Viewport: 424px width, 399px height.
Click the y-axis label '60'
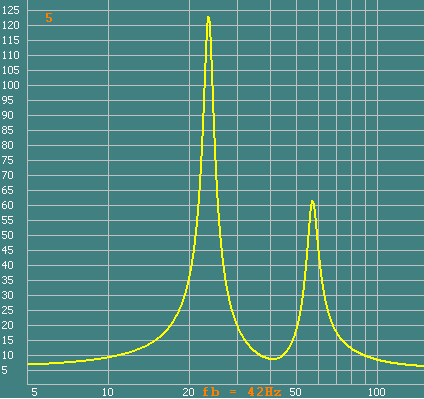coord(7,205)
